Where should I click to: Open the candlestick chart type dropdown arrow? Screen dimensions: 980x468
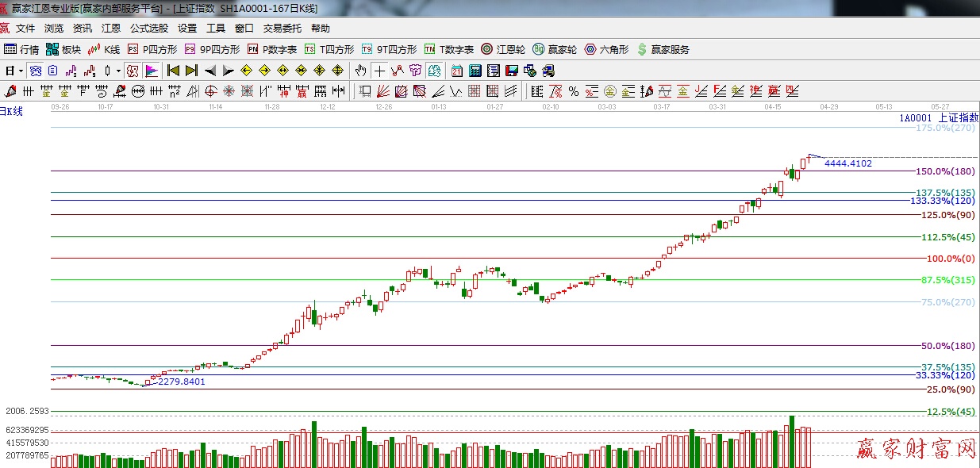[x=119, y=71]
